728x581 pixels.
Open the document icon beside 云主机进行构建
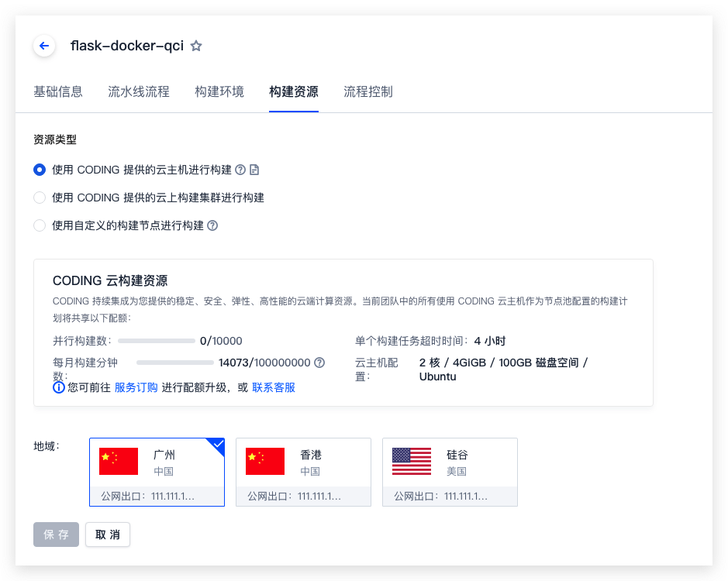[x=254, y=170]
